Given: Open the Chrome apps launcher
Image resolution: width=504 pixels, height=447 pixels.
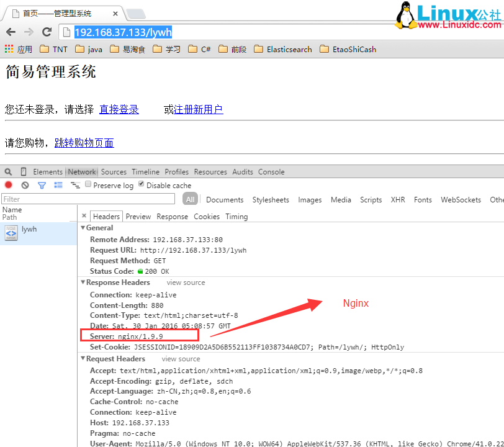Looking at the screenshot, I should pyautogui.click(x=9, y=49).
